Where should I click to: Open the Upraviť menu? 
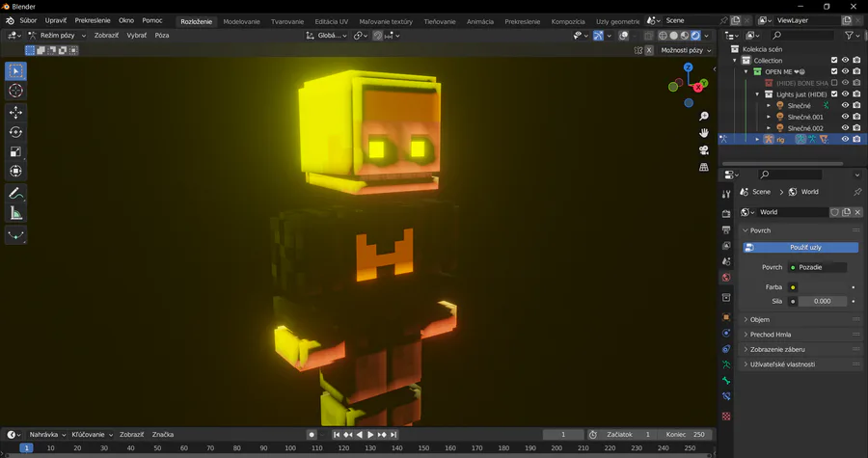[x=56, y=20]
